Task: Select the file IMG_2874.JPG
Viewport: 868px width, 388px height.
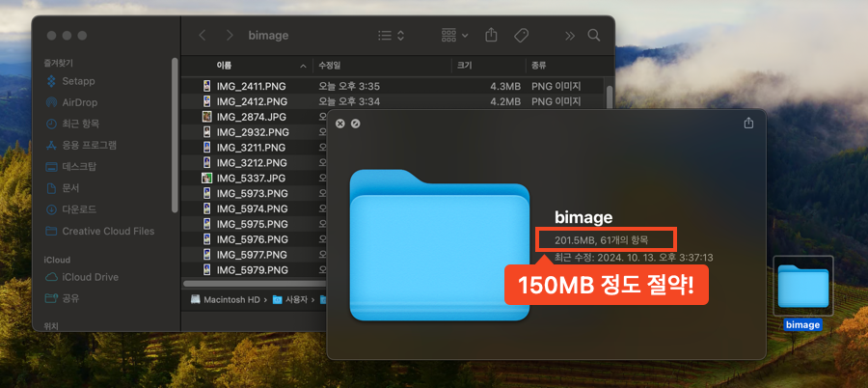Action: coord(253,117)
